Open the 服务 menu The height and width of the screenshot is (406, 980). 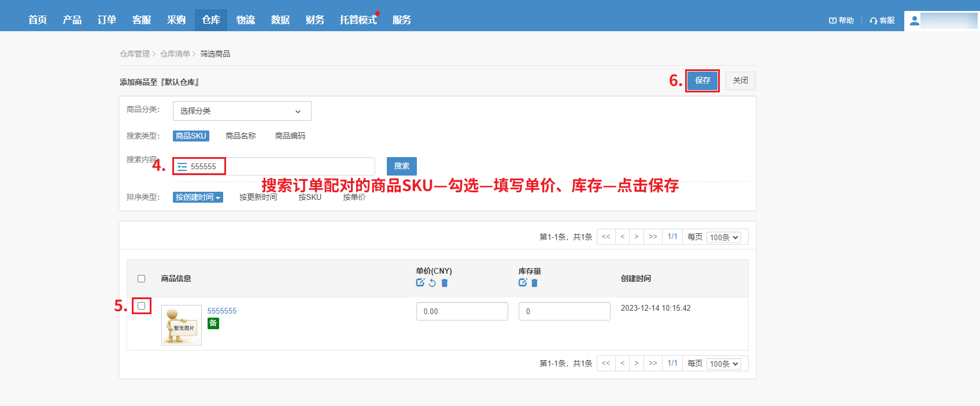pos(402,20)
